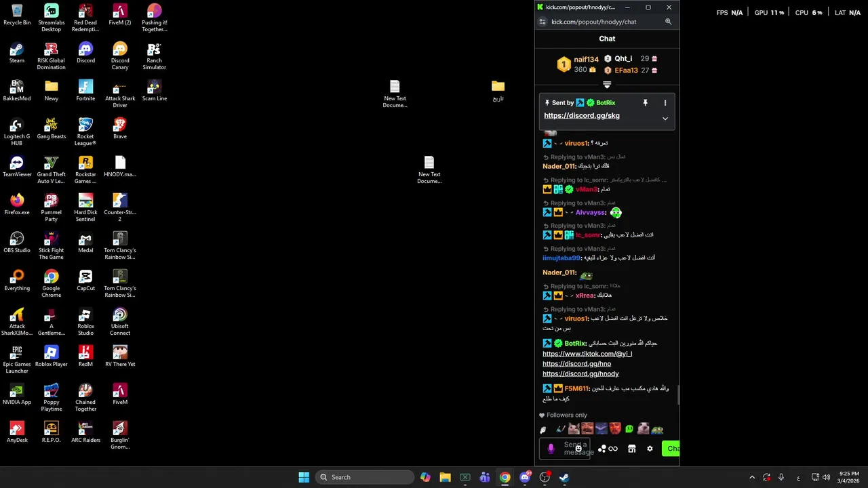Open Steam from the taskbar

point(564,477)
